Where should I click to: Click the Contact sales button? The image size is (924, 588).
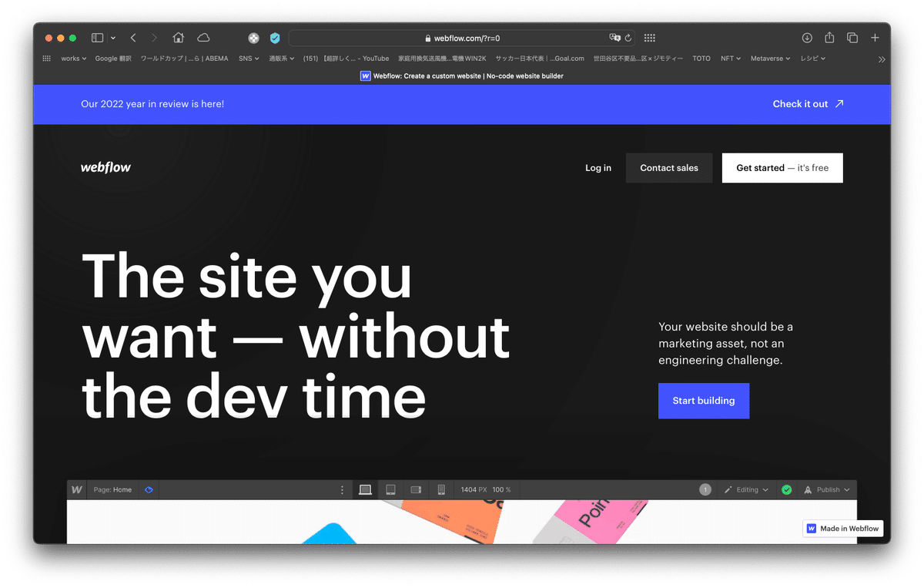tap(669, 168)
